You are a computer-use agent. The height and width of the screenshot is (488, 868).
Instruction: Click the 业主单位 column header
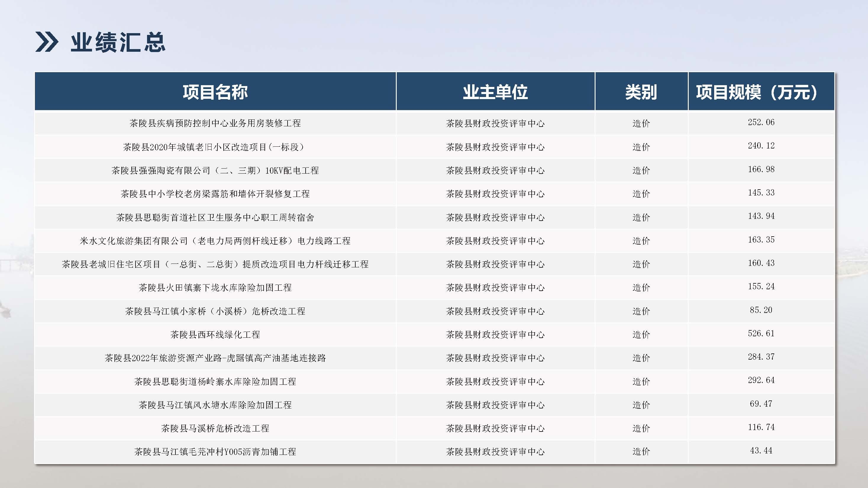point(495,92)
